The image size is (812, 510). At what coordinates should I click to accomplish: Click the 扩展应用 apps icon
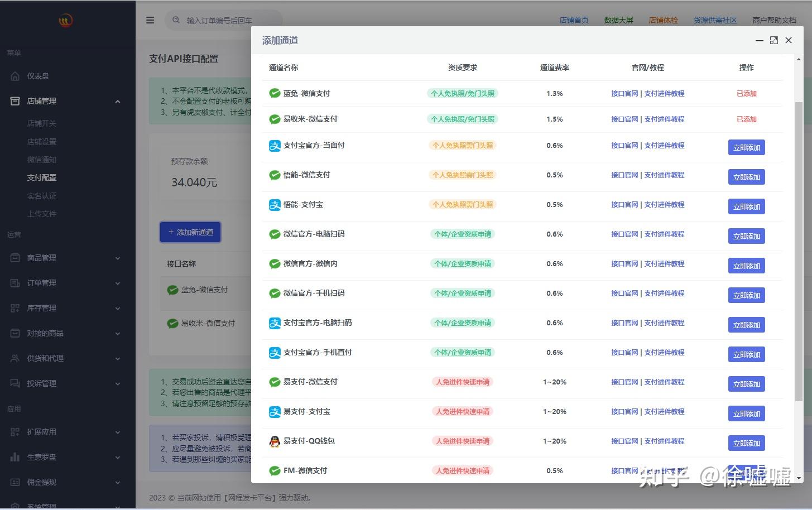click(x=15, y=432)
